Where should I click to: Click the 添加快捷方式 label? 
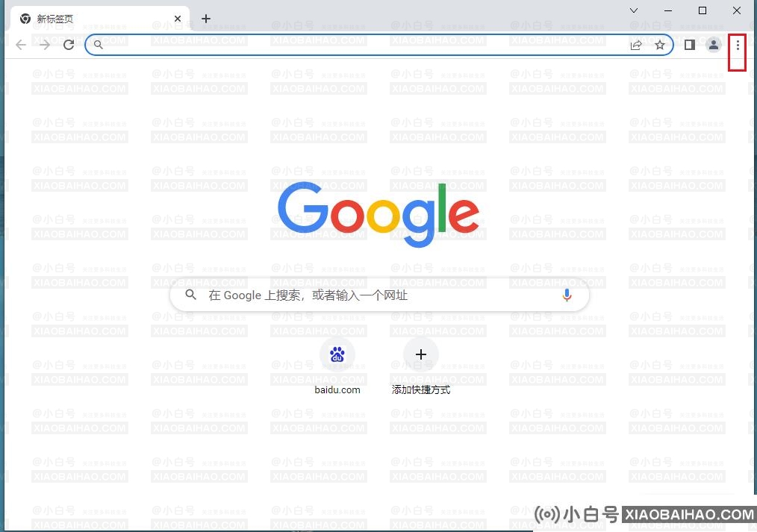pyautogui.click(x=421, y=389)
